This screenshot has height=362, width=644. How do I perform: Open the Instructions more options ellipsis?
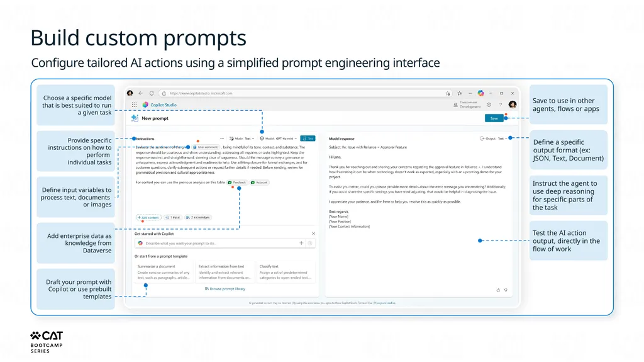[222, 139]
